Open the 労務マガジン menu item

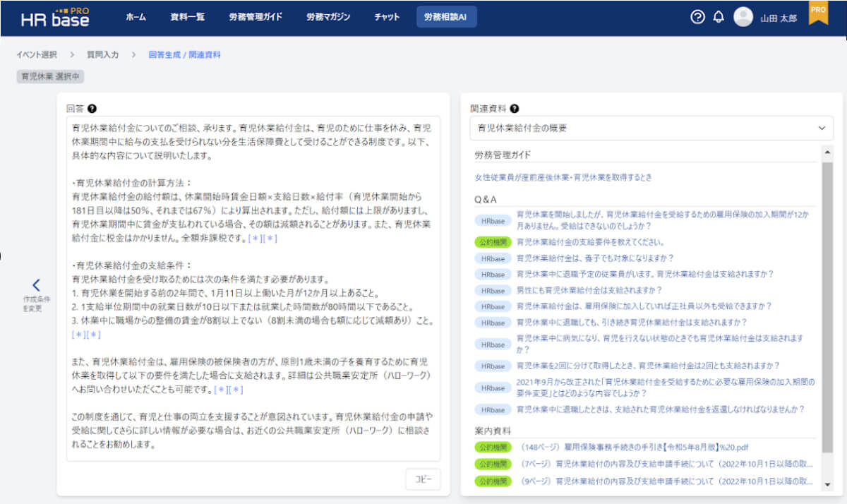coord(328,18)
